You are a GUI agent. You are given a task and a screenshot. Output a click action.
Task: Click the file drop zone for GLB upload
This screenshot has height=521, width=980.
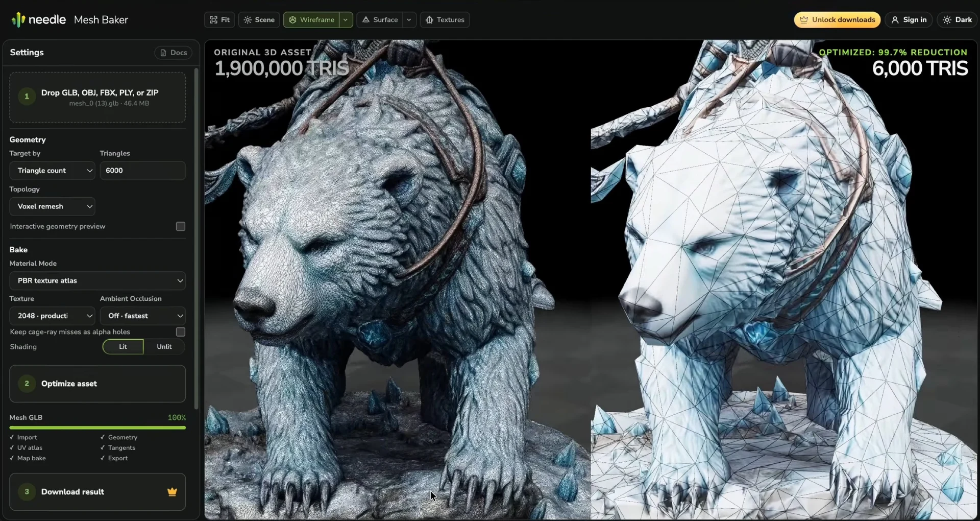[x=97, y=97]
